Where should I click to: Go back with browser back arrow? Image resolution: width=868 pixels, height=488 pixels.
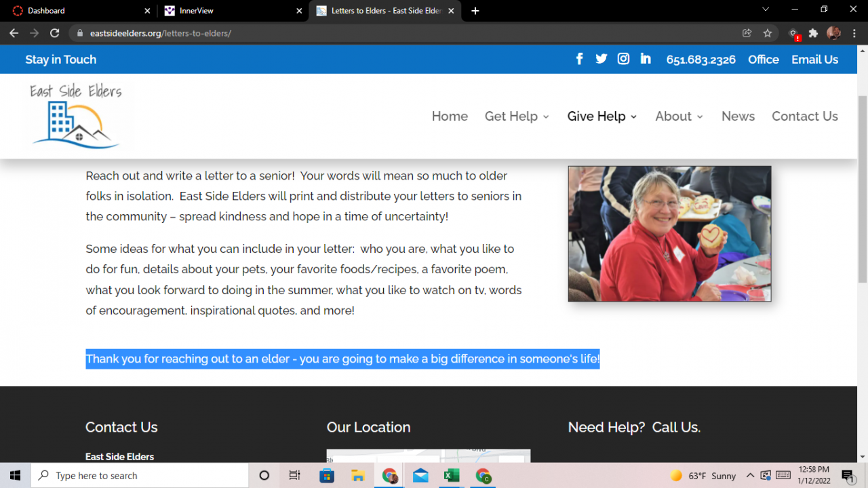14,33
